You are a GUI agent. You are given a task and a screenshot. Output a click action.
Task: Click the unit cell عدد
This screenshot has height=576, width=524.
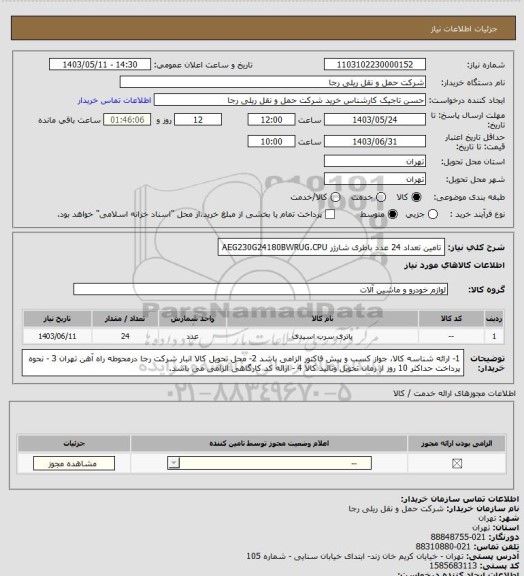tap(193, 336)
